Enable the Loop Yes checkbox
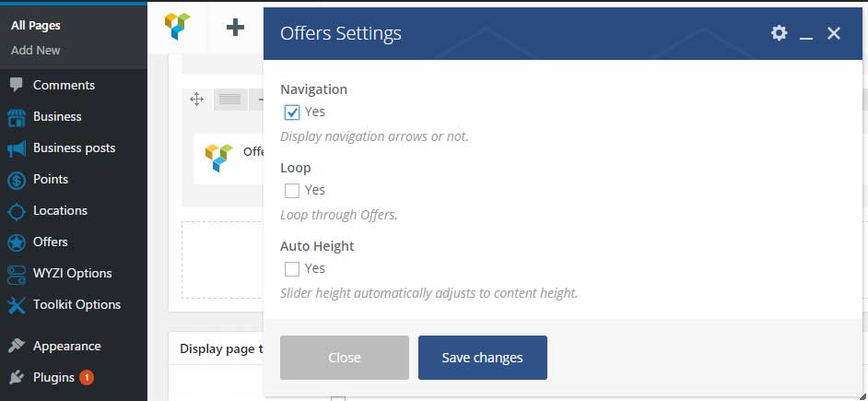The width and height of the screenshot is (868, 401). tap(292, 191)
